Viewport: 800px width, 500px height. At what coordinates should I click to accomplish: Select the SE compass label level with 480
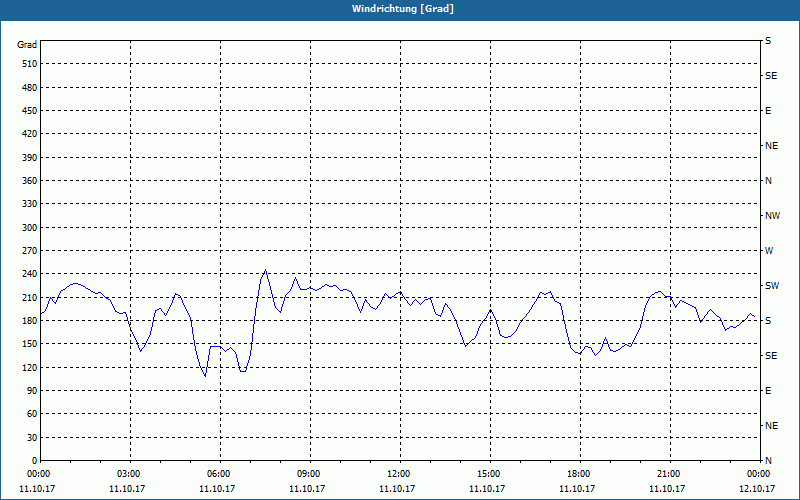click(x=771, y=76)
